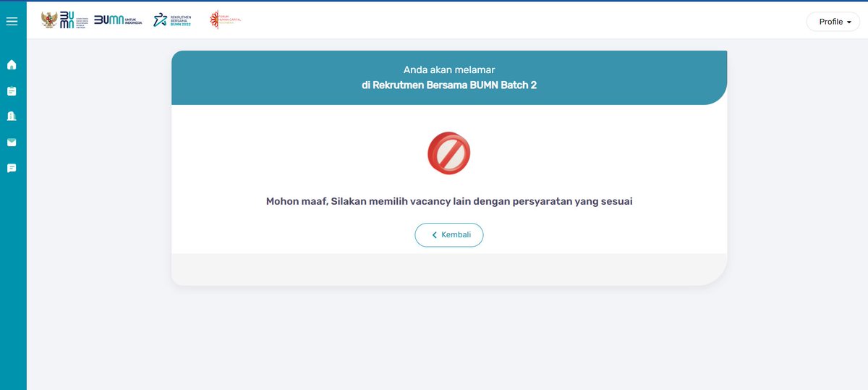Select the 'Mohon maaf' vacancy message text
Viewport: 868px width, 390px height.
[x=449, y=202]
